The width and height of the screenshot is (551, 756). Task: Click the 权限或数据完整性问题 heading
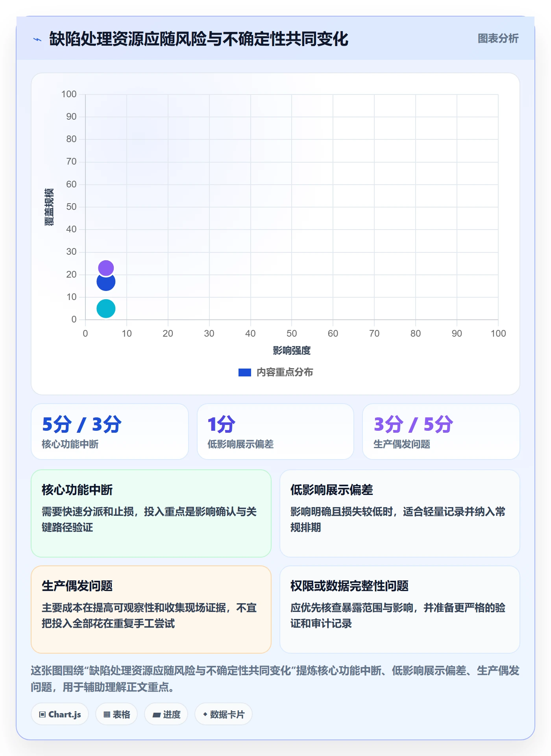(349, 586)
